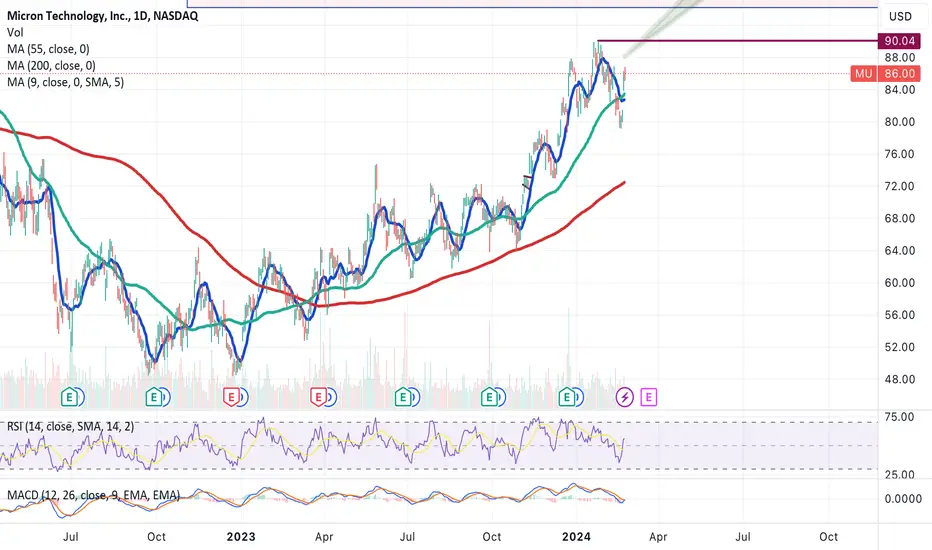
Task: Click the 80.00 price axis label
Action: click(x=899, y=122)
